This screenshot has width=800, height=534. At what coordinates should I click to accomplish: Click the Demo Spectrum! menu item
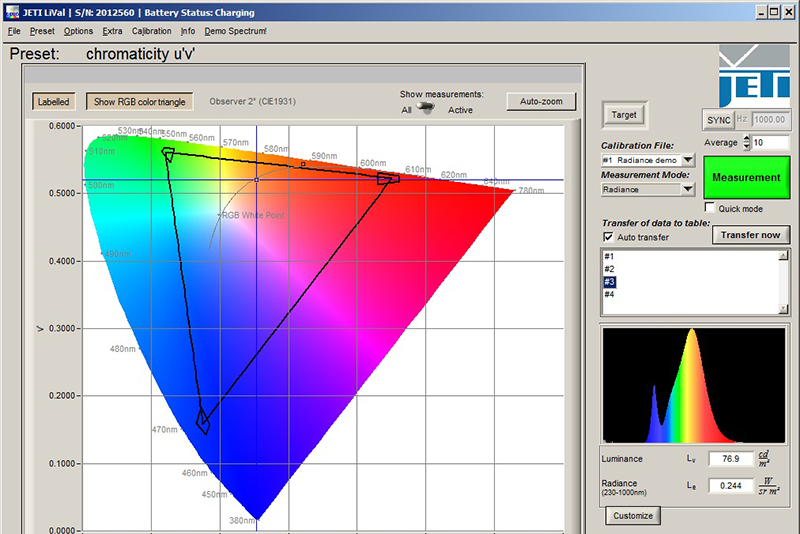tap(235, 31)
